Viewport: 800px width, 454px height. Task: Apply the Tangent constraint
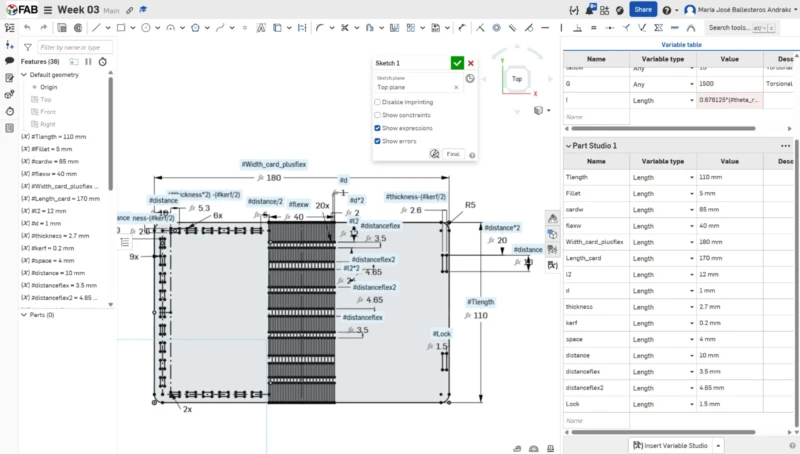[x=529, y=28]
